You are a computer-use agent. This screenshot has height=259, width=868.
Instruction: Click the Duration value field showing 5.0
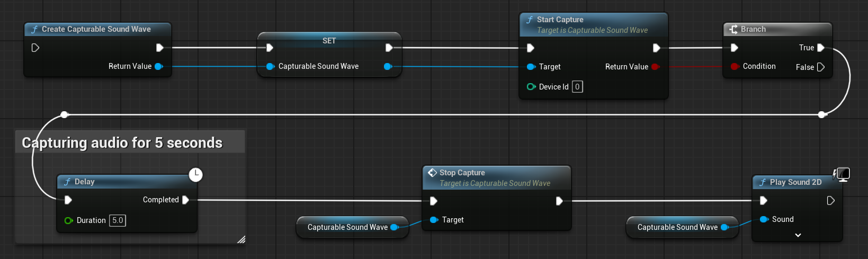click(118, 220)
